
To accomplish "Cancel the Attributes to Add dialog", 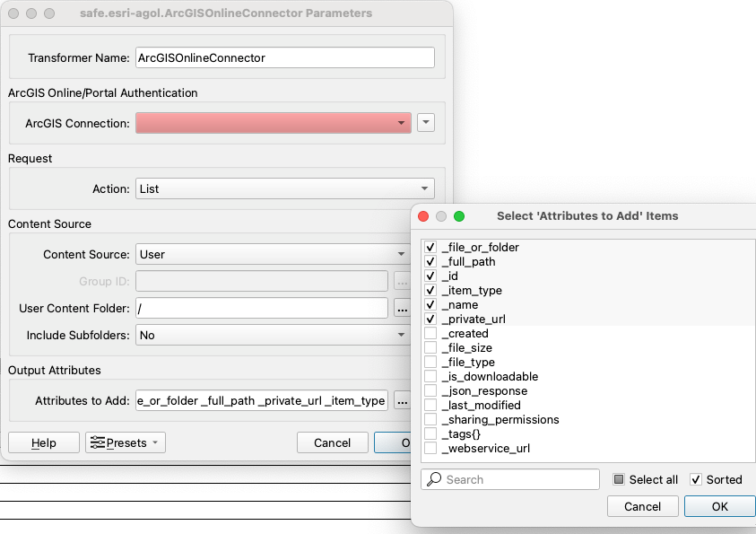I will click(643, 506).
